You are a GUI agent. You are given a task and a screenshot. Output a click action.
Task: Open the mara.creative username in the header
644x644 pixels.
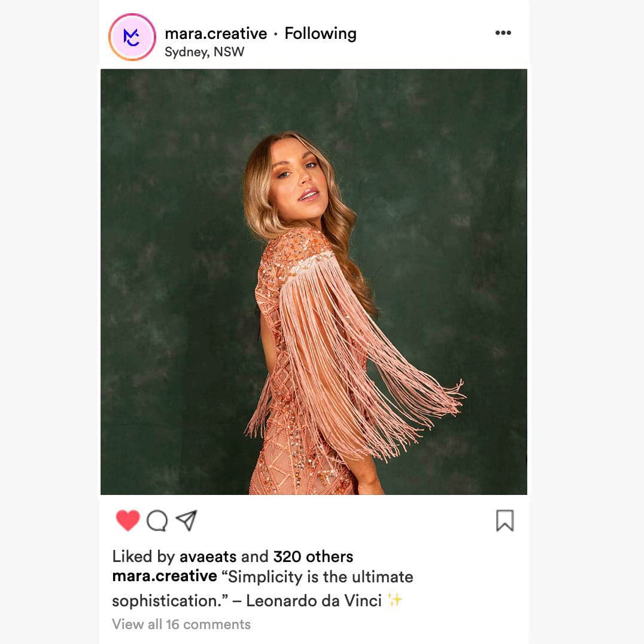pos(215,34)
